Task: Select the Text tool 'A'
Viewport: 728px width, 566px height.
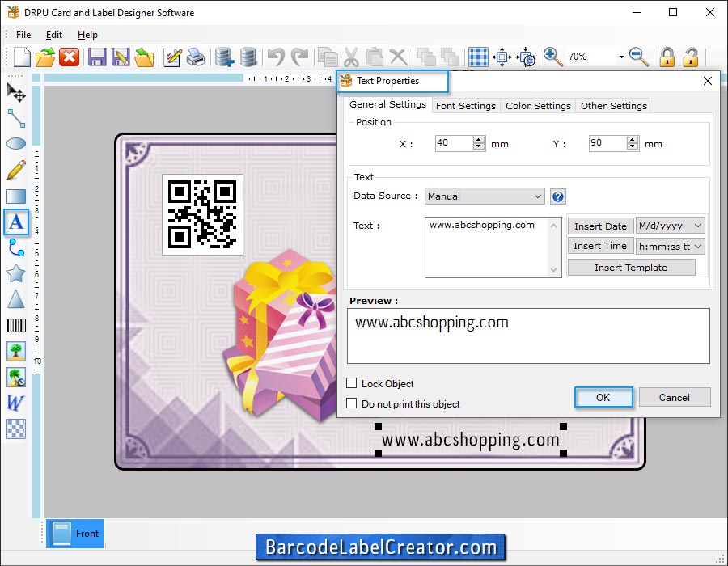Action: 16,222
